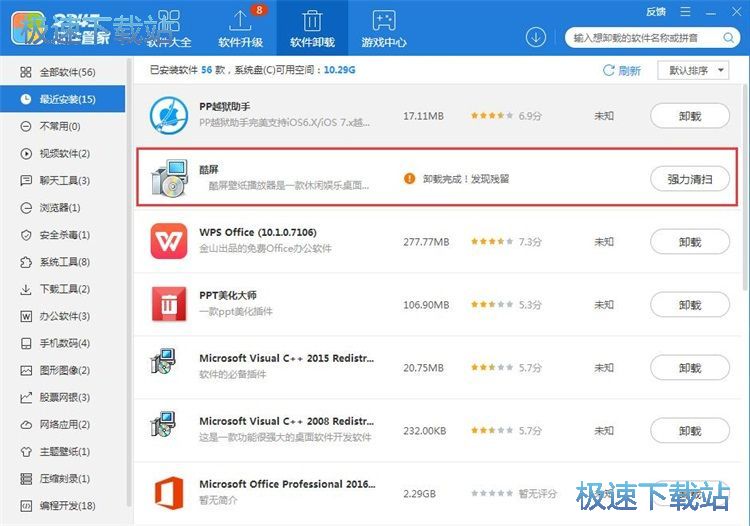Select 最近安装(15) in sidebar
The image size is (750, 526).
[x=63, y=99]
